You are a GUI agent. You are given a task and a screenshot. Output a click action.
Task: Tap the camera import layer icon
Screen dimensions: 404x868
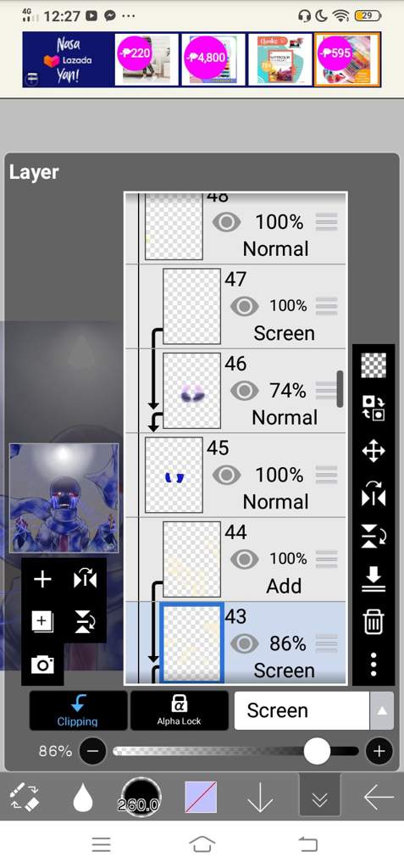click(42, 665)
